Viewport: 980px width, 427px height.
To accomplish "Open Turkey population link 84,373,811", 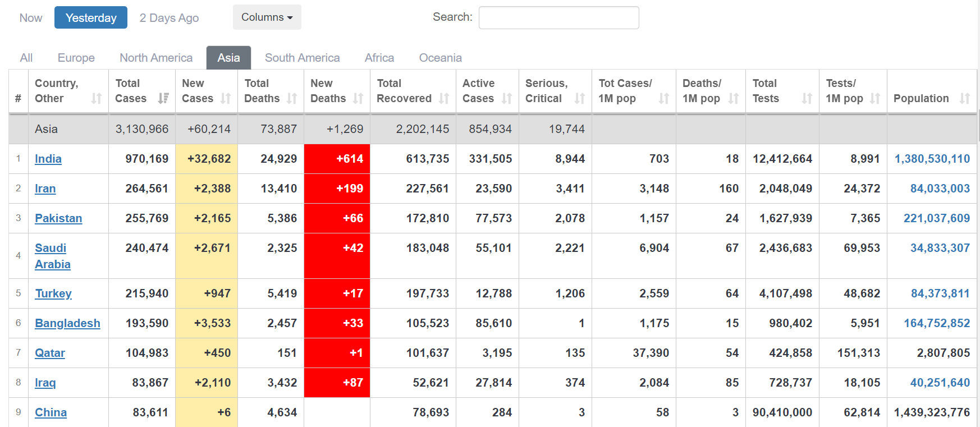I will click(x=940, y=293).
